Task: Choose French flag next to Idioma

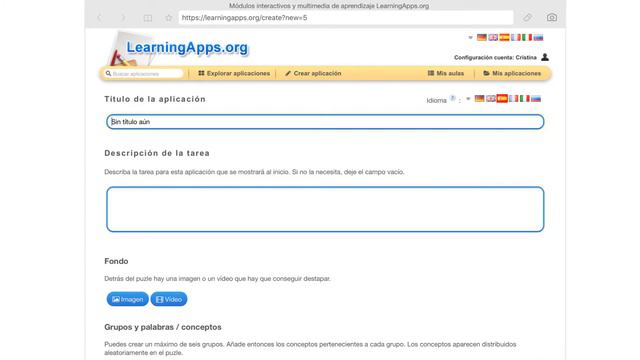Action: click(x=513, y=99)
